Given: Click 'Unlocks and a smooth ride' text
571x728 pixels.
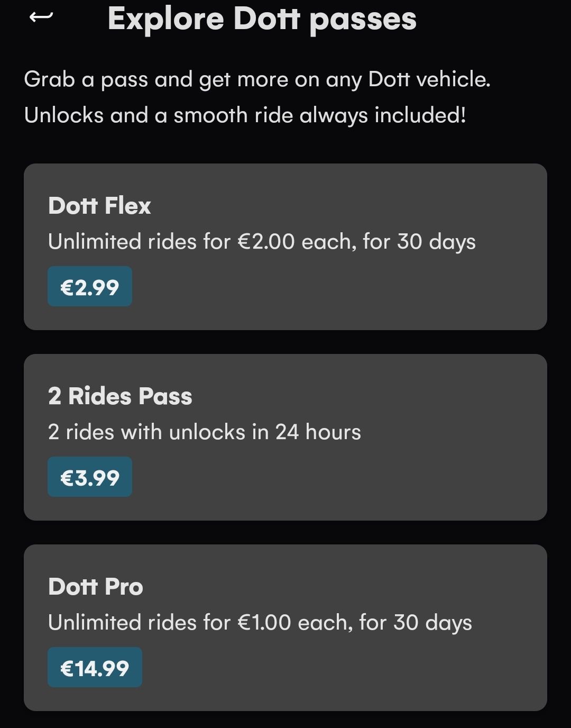Looking at the screenshot, I should point(245,115).
